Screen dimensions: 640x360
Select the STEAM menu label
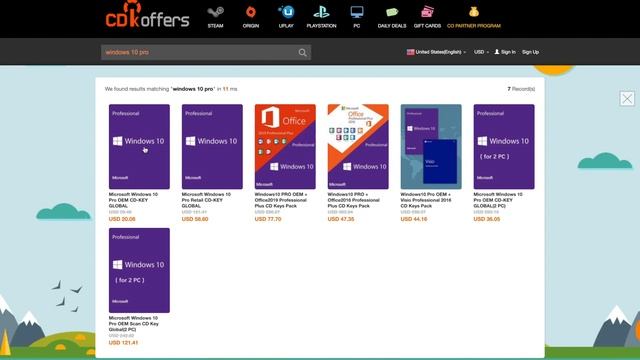tap(215, 26)
